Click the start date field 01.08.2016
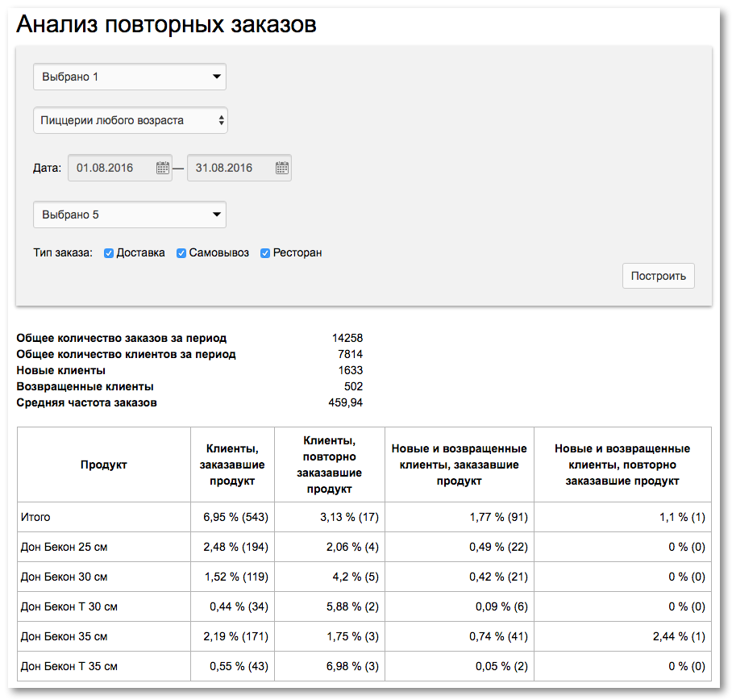This screenshot has height=700, width=732. pos(120,168)
